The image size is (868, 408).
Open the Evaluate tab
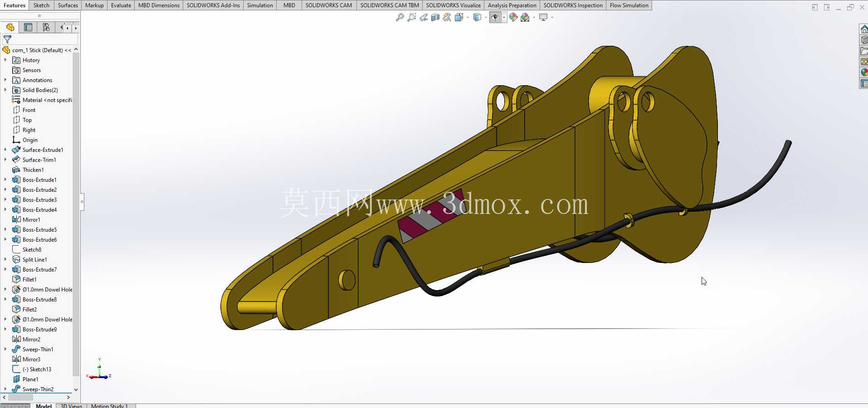(x=121, y=5)
